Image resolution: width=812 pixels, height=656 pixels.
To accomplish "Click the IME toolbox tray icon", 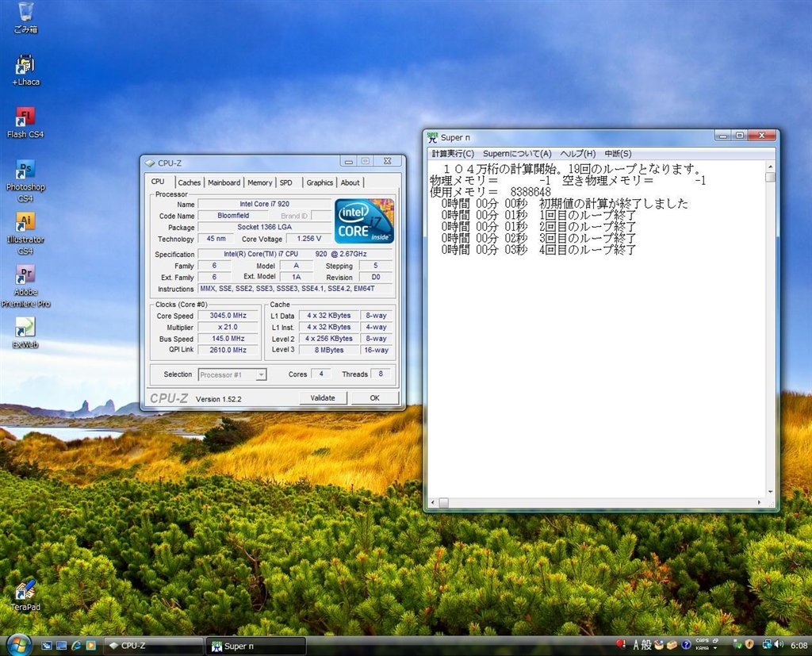I will pyautogui.click(x=672, y=645).
